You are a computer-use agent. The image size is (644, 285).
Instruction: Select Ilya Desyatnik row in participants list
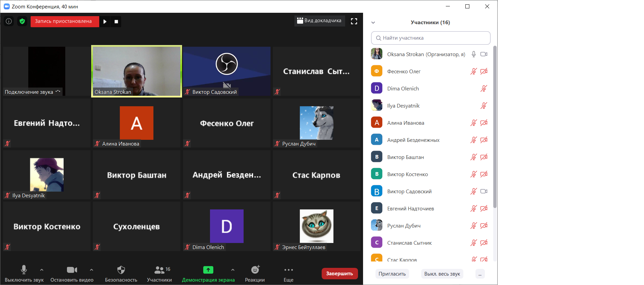[431, 106]
